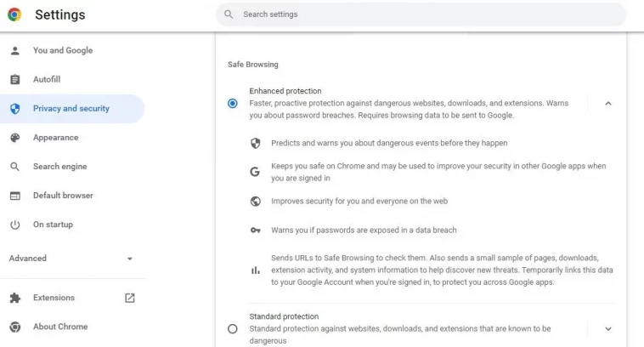Open the About Chrome page

click(x=72, y=327)
